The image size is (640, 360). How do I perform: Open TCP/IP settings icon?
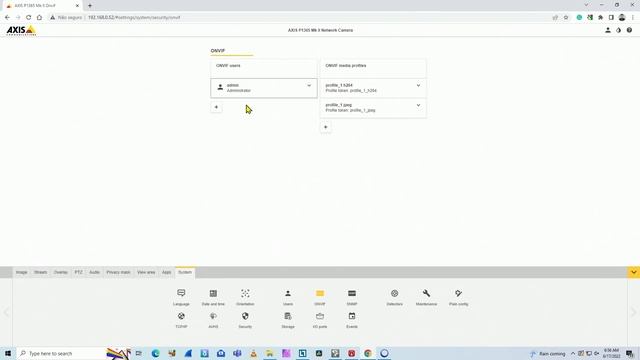point(181,320)
